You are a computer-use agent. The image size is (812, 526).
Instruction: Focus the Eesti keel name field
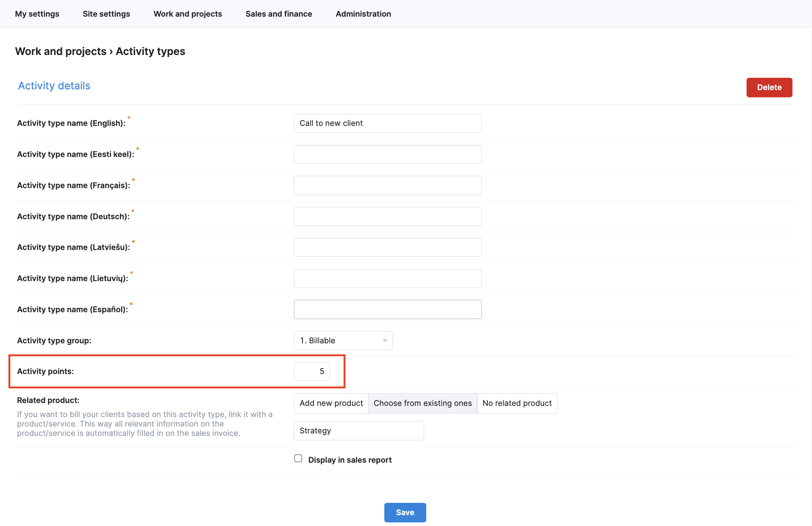[x=388, y=154]
